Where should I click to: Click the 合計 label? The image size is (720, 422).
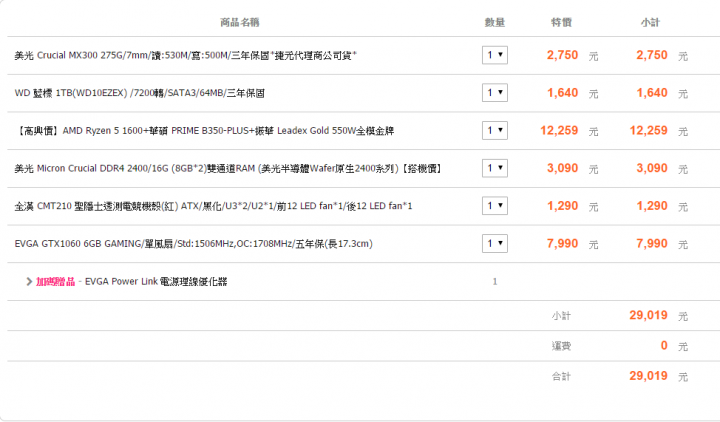pos(561,377)
